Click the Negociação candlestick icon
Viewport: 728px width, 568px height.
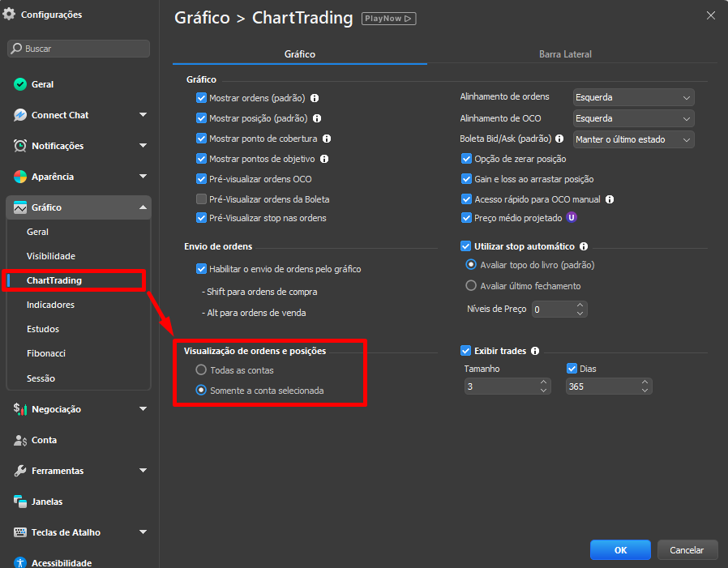[20, 409]
